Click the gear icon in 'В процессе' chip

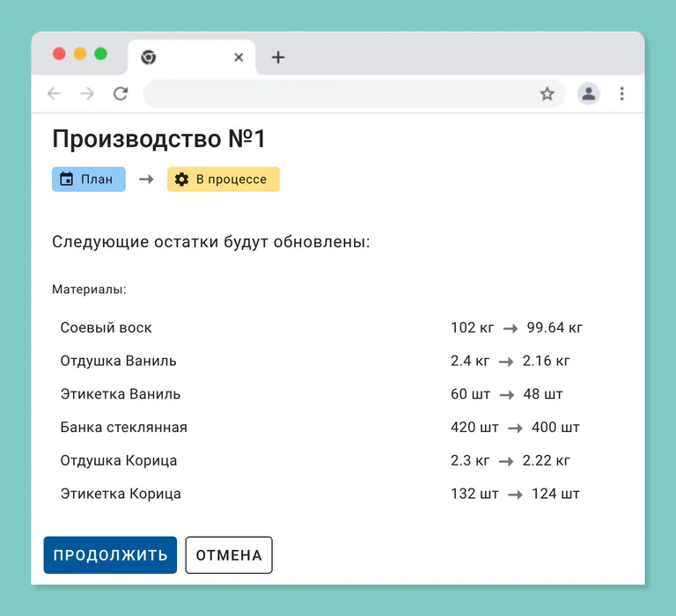(x=181, y=180)
